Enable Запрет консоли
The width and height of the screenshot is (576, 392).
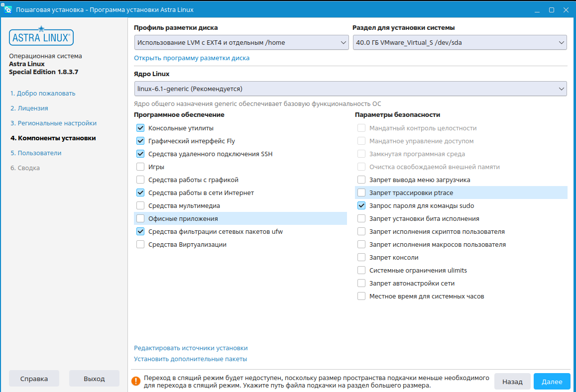click(361, 257)
